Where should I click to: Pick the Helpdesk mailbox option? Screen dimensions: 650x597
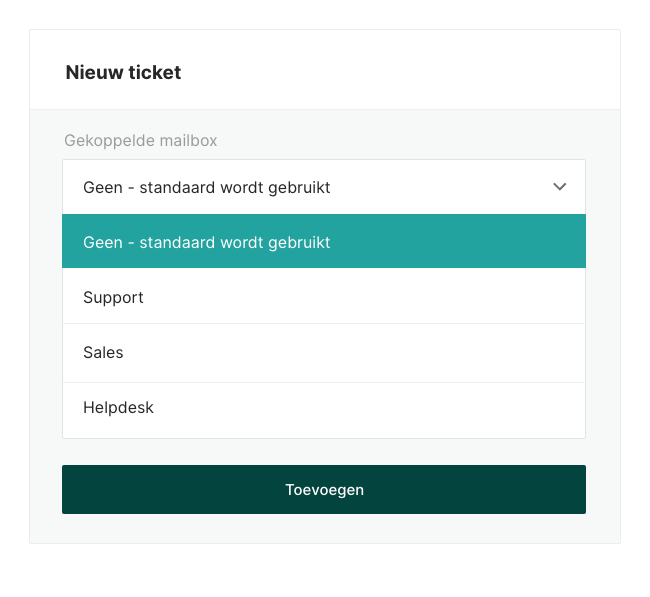point(119,408)
